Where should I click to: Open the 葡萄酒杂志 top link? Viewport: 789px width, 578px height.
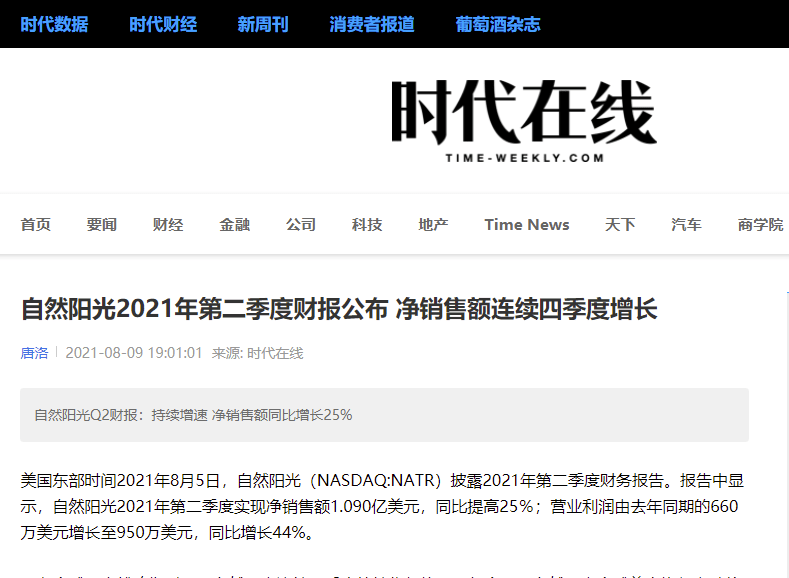coord(498,25)
